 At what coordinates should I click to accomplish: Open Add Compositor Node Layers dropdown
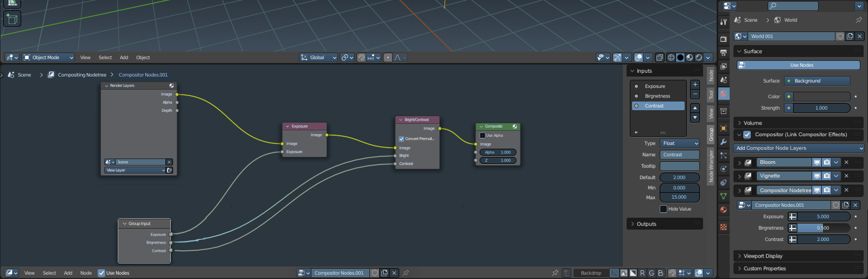pos(799,148)
